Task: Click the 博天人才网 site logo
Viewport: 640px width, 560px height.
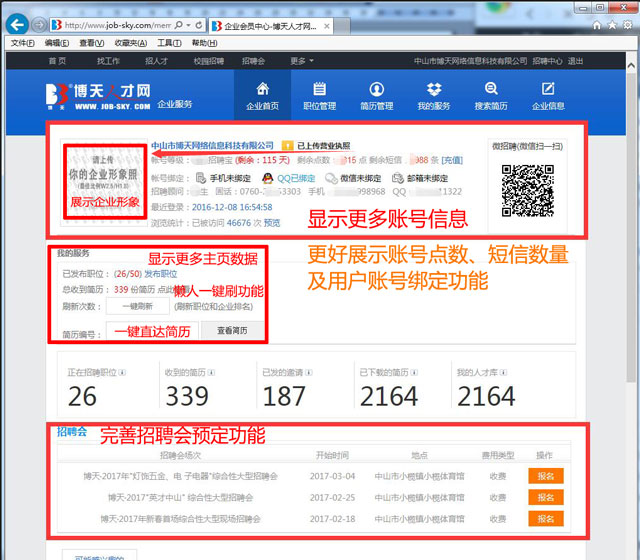Action: [x=98, y=97]
